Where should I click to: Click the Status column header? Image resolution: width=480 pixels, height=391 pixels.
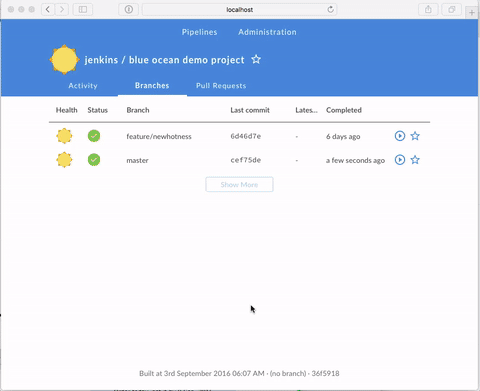coord(98,110)
